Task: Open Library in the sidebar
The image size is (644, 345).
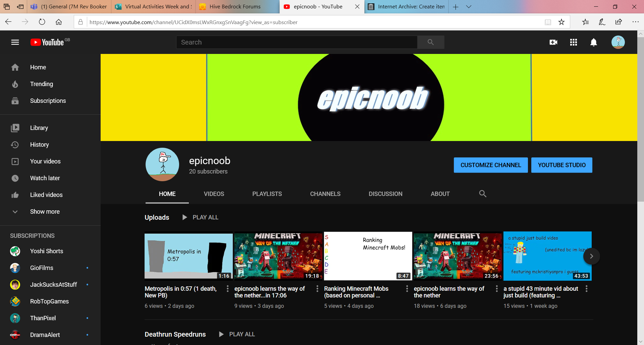Action: click(x=50, y=128)
